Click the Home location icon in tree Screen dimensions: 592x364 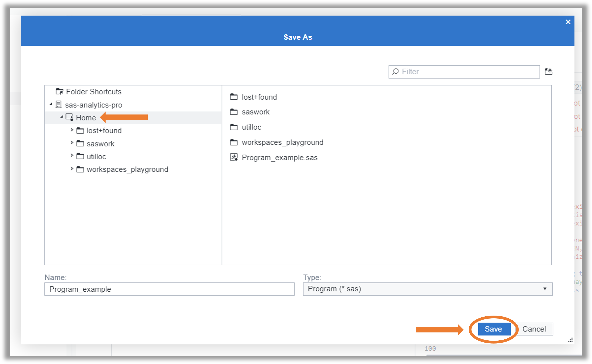point(69,117)
